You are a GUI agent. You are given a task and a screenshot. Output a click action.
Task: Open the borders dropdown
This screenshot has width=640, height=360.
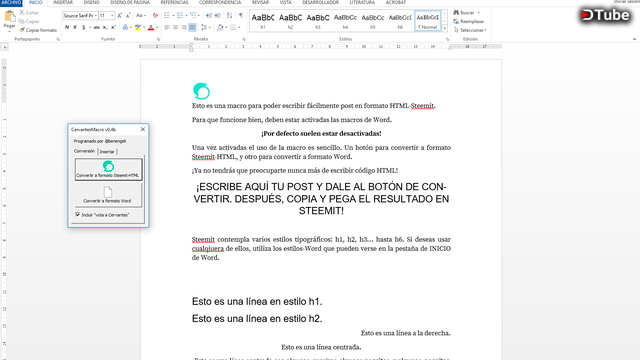tap(239, 27)
